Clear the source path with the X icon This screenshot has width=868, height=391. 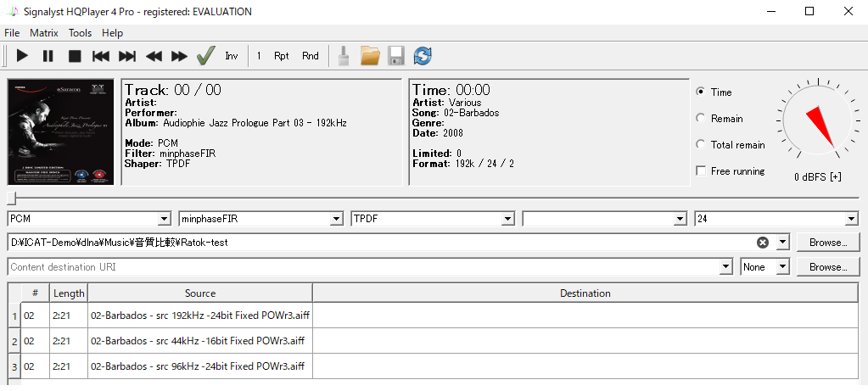pyautogui.click(x=763, y=243)
